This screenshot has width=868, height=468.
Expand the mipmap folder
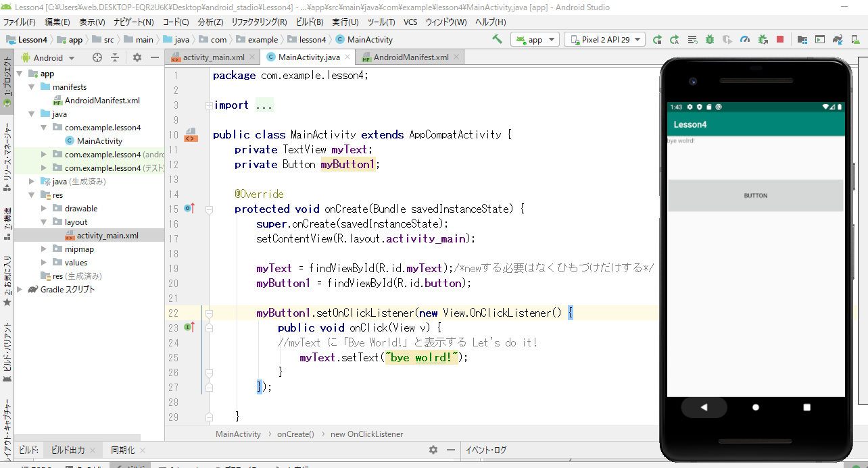tap(44, 249)
